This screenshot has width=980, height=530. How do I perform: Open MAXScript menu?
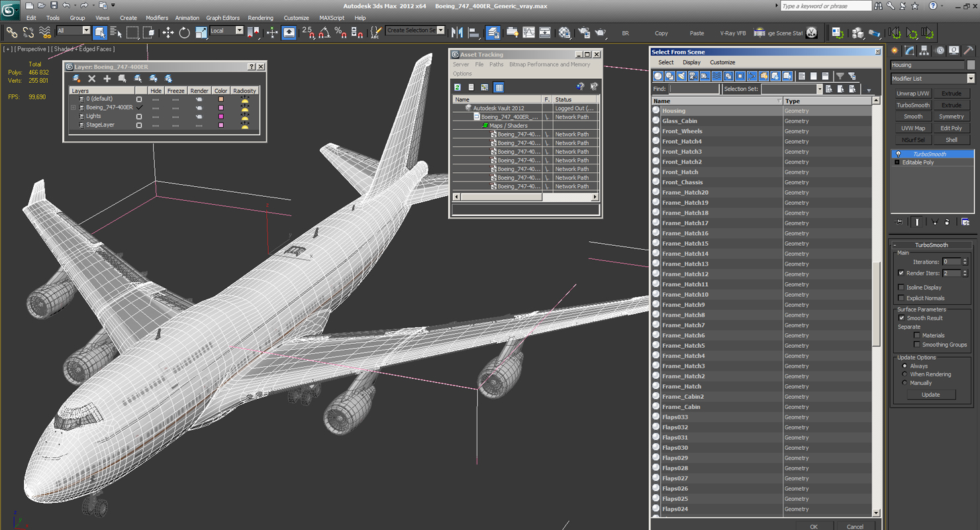[332, 18]
